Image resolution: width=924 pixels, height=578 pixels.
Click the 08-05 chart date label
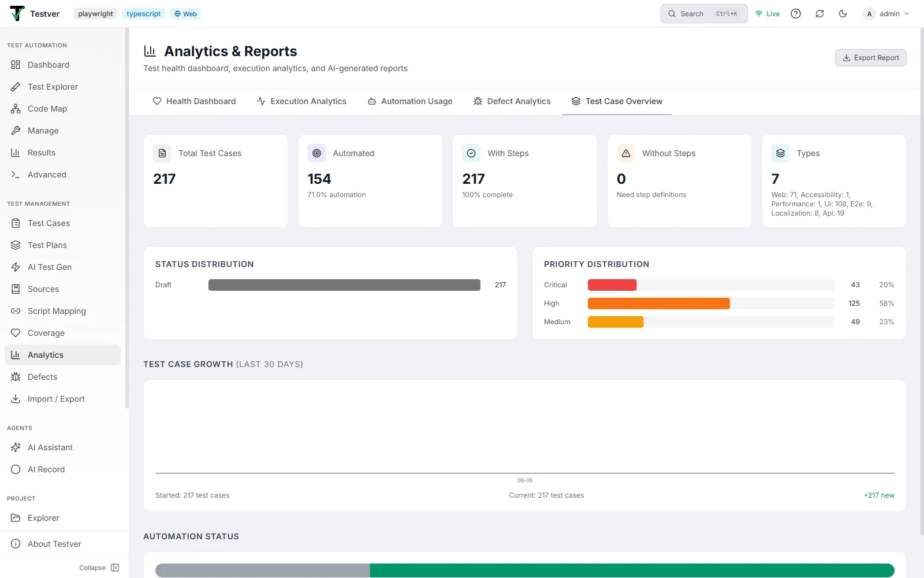[x=525, y=480]
